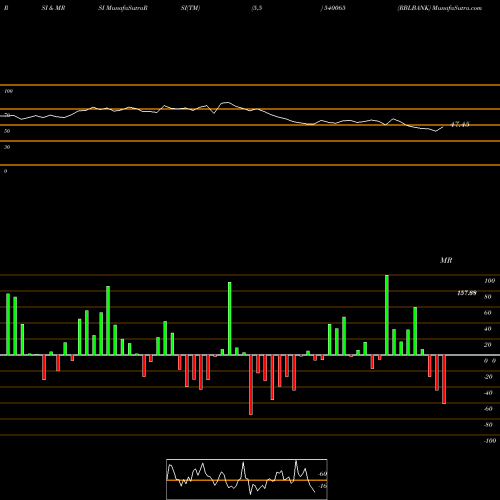Click the -100 label on MR axis
Viewport: 500px width, 500px height.
click(x=490, y=441)
